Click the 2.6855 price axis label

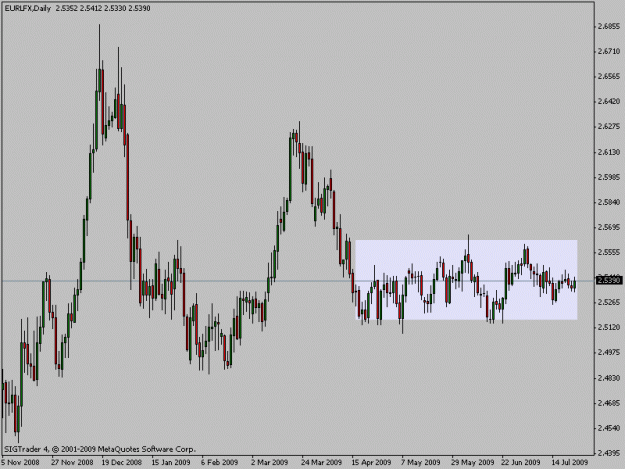coord(609,26)
